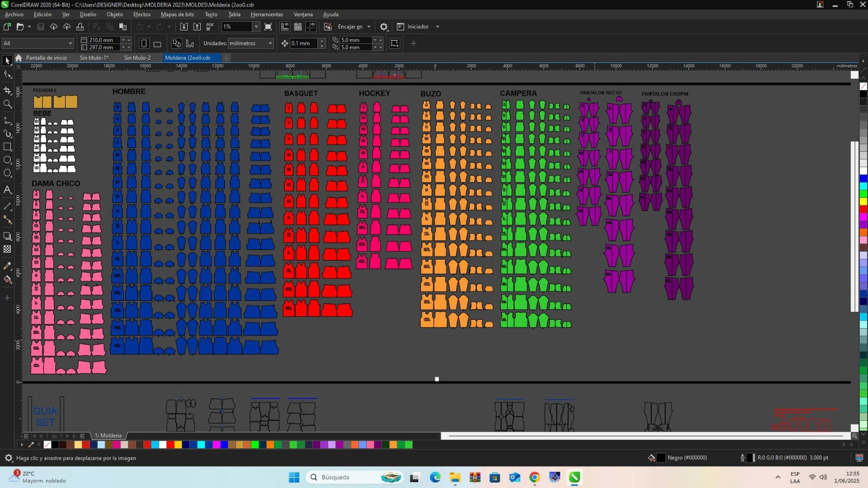Select the Rectangle tool

pyautogui.click(x=7, y=146)
